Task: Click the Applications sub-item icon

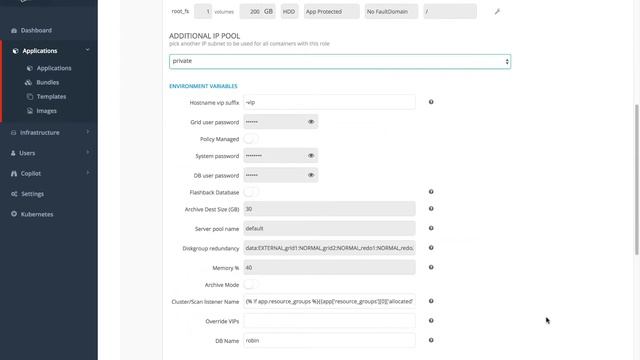Action: pos(30,68)
